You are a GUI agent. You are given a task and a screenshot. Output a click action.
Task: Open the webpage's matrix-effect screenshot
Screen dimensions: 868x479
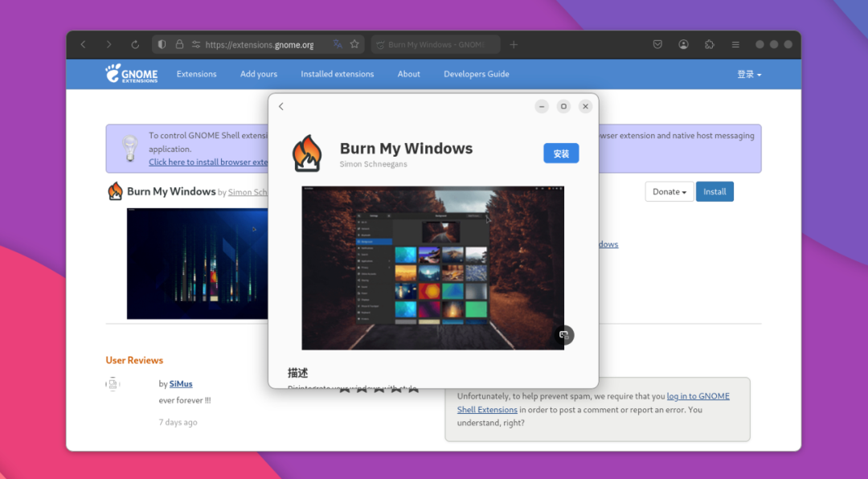tap(197, 264)
